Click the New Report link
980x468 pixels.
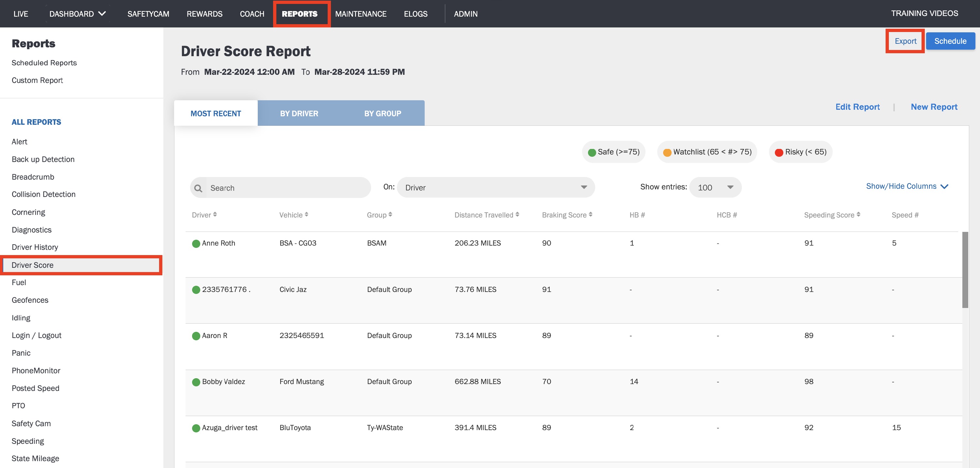[x=934, y=107]
